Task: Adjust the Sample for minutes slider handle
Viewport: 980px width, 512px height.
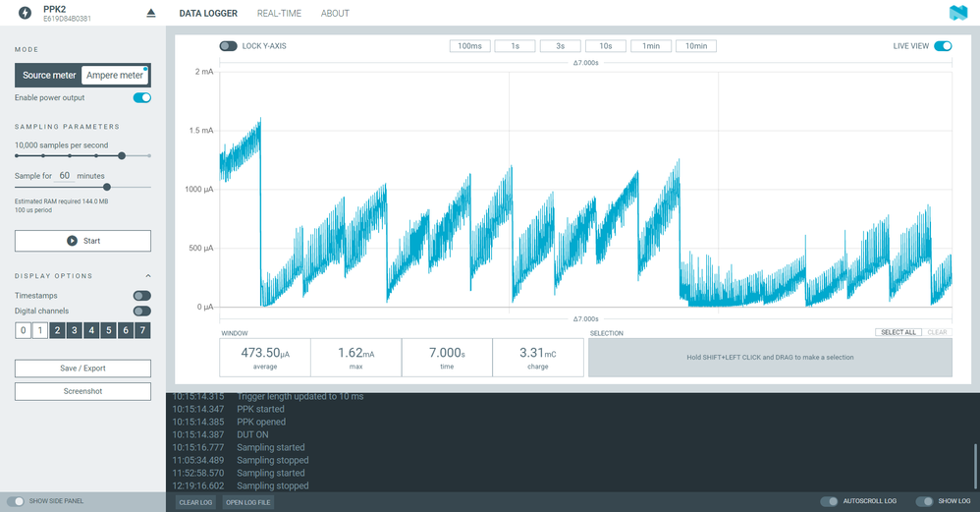Action: pyautogui.click(x=107, y=187)
